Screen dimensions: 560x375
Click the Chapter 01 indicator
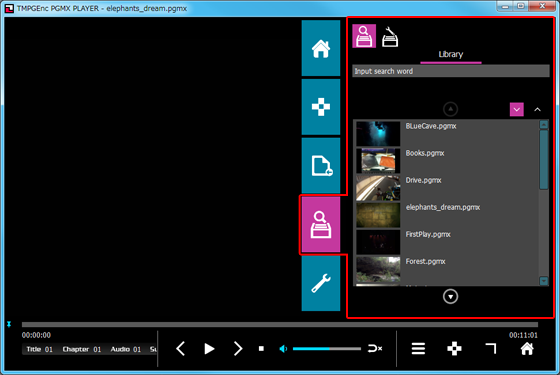click(x=82, y=349)
